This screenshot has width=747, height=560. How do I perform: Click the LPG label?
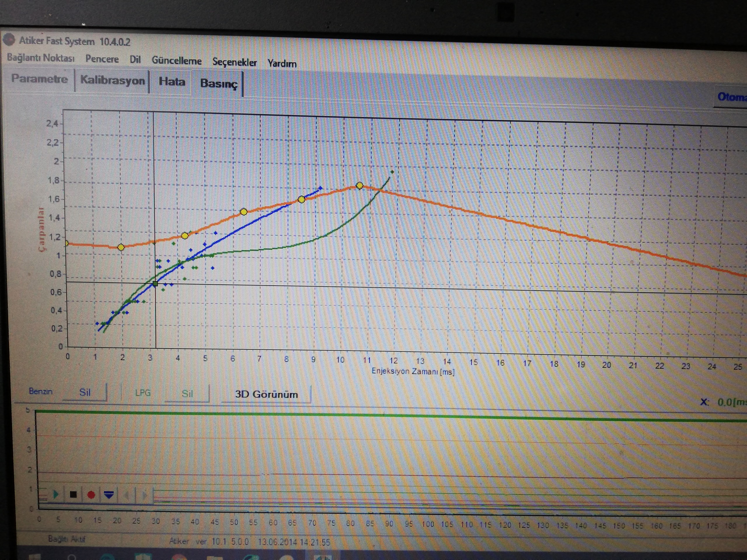point(142,393)
